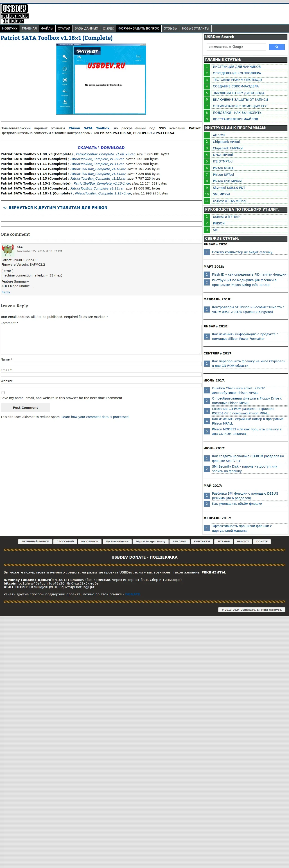Open the НОВИЧКУ menu item
The height and width of the screenshot is (868, 289).
point(10,29)
